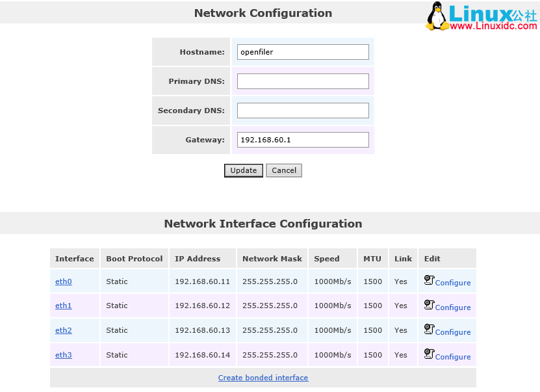
Task: Click the Configure icon for eth3
Action: point(429,353)
